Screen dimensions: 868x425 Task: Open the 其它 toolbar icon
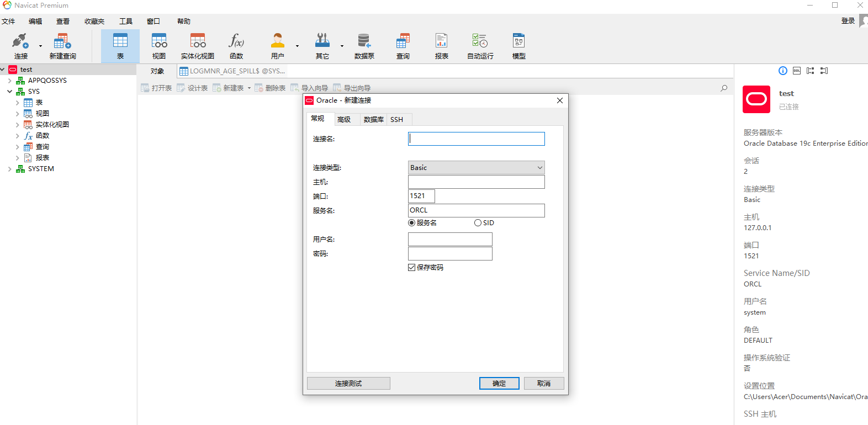[x=322, y=46]
